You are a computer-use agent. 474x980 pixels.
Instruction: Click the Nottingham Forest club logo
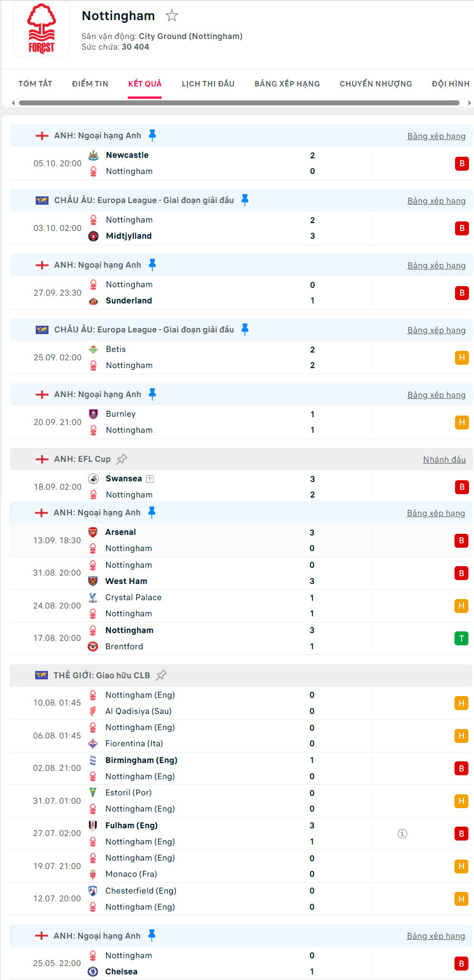(41, 29)
